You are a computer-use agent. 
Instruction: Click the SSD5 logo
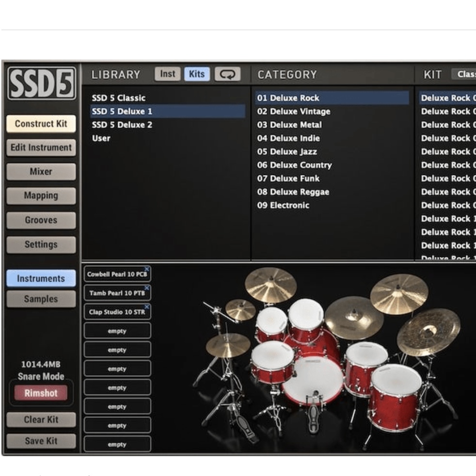42,83
